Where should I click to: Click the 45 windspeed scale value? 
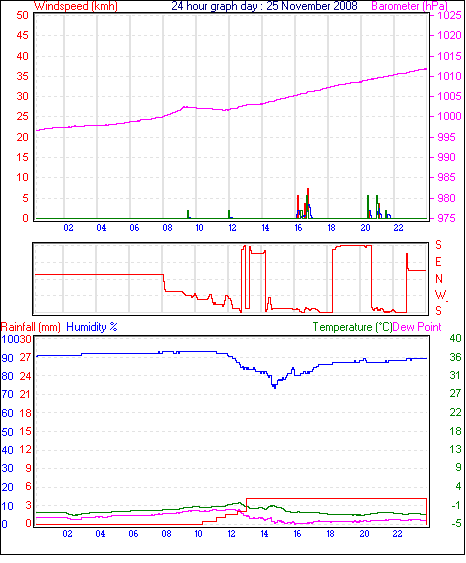pos(22,35)
